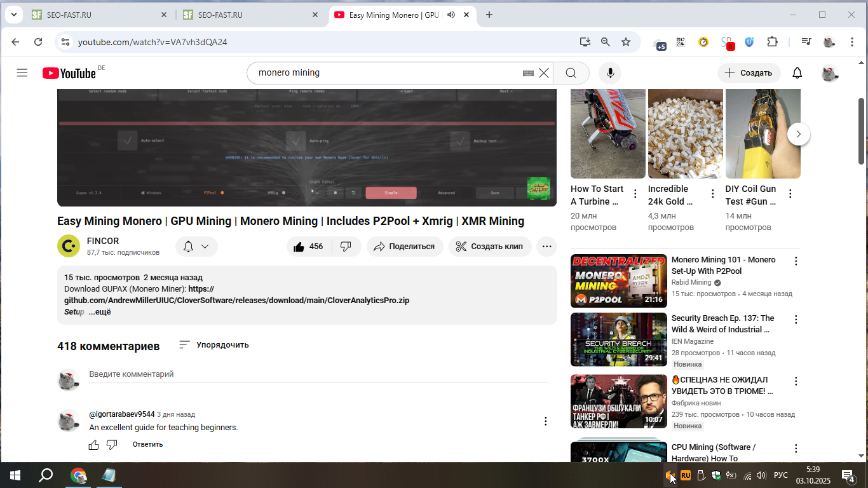Image resolution: width=868 pixels, height=488 pixels.
Task: Open Incredible 24k Gold short thumbnail
Action: click(x=686, y=133)
